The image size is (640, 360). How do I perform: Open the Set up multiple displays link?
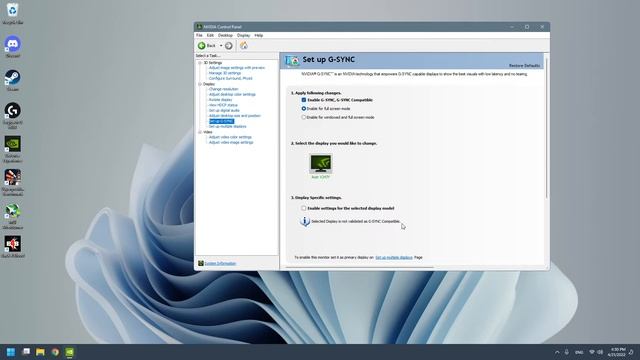[394, 258]
